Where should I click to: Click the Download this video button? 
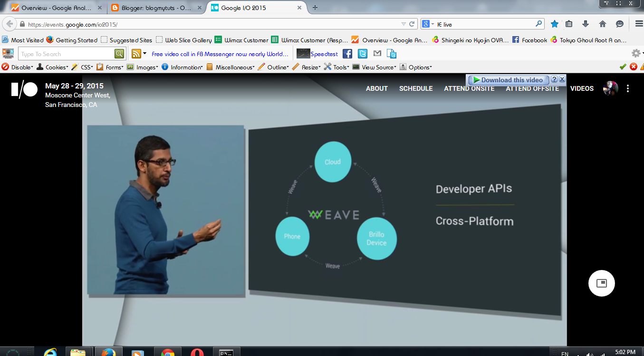coord(509,80)
